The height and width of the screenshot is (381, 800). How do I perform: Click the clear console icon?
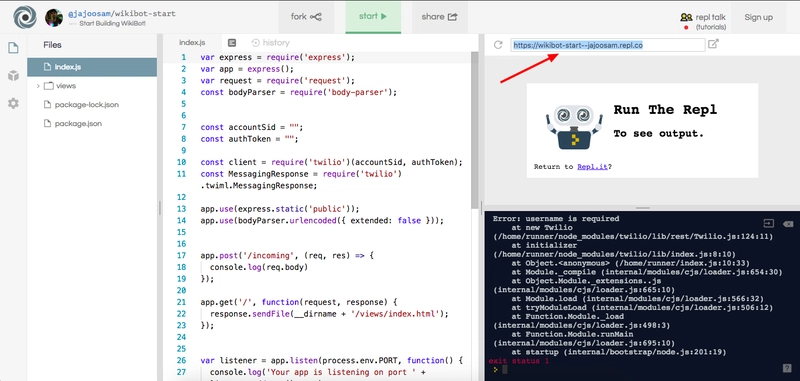[x=788, y=224]
